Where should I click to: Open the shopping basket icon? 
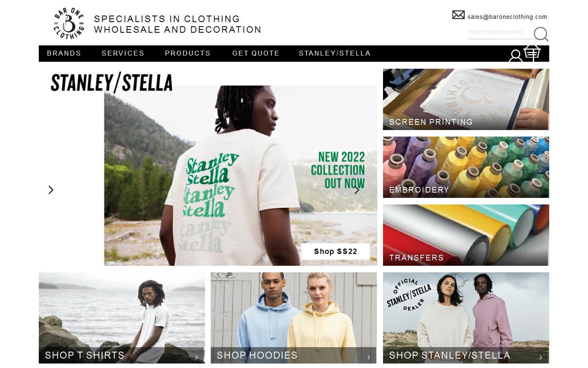coord(532,53)
